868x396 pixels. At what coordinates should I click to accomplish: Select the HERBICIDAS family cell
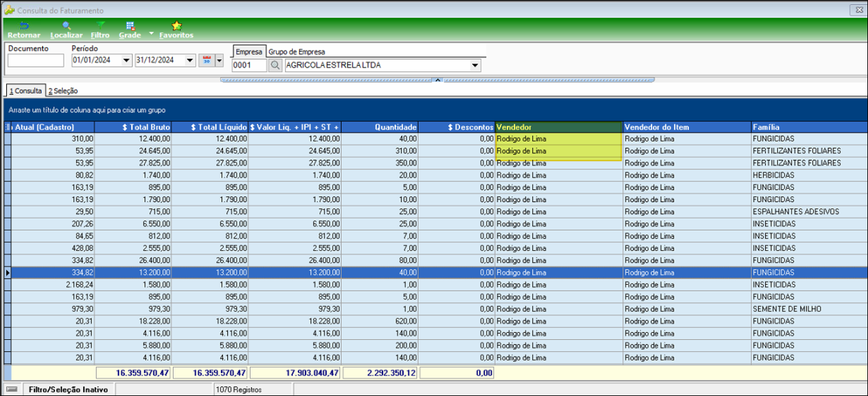tap(809, 175)
